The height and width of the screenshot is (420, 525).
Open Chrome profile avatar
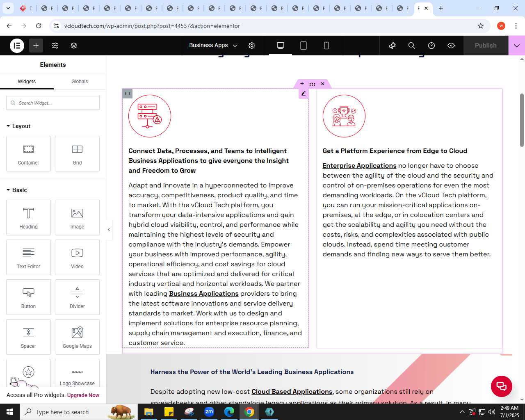501,26
